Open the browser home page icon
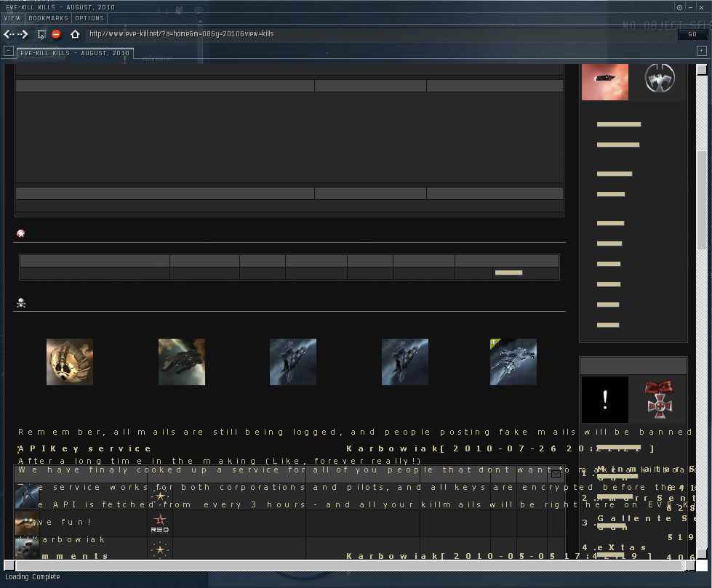The image size is (712, 588). point(75,34)
